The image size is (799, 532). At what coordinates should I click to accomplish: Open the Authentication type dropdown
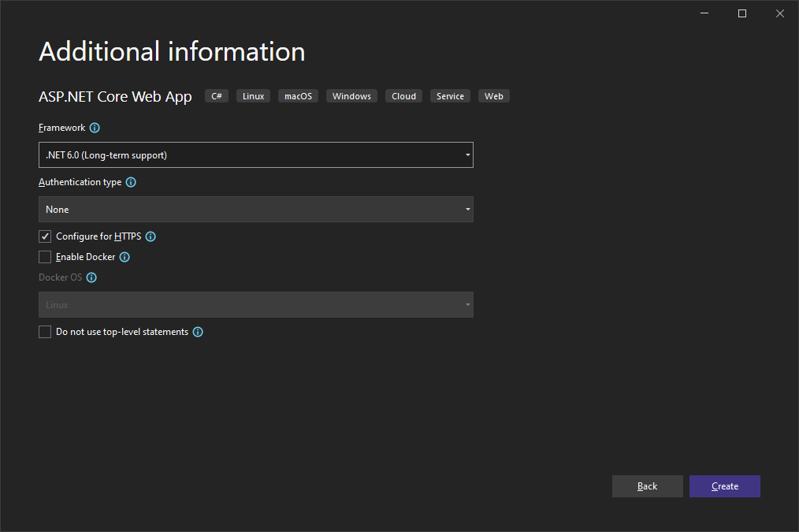point(256,210)
